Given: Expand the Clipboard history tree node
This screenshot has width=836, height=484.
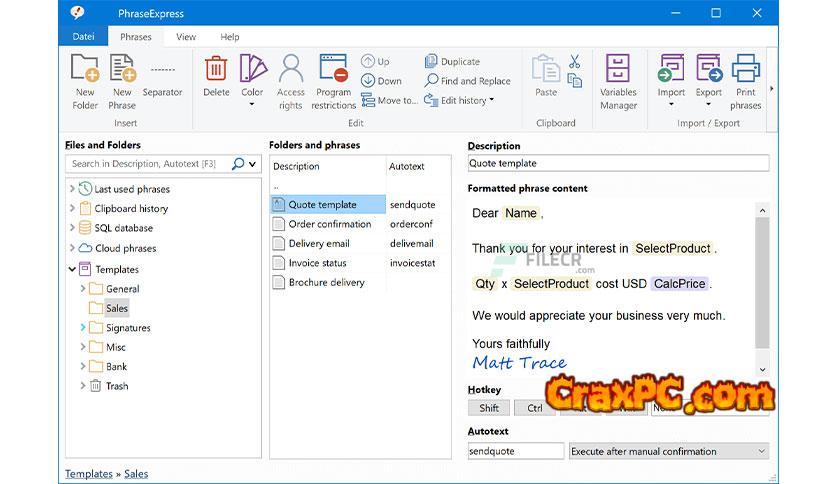Looking at the screenshot, I should point(72,209).
